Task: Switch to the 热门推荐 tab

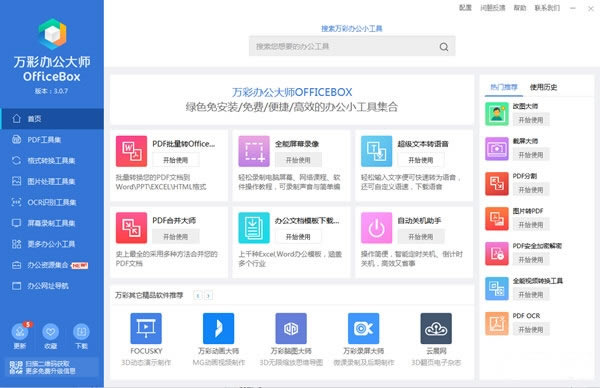Action: [x=504, y=87]
